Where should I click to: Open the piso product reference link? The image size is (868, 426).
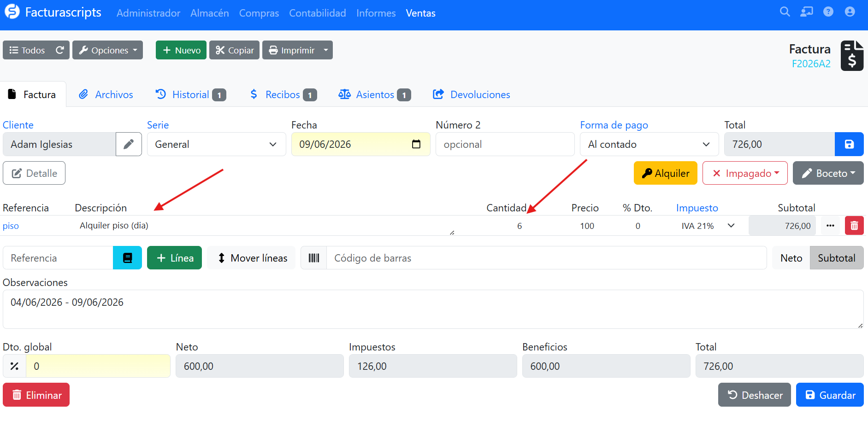click(11, 226)
